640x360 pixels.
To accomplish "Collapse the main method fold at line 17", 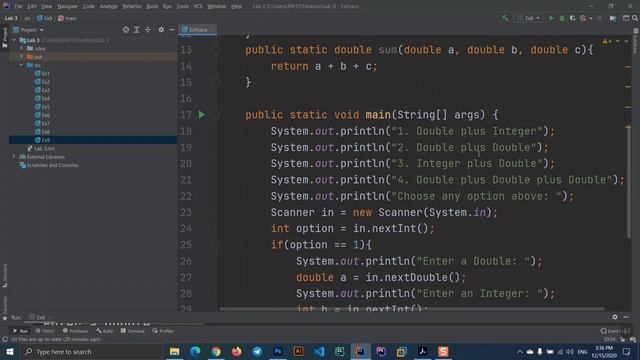I will coord(216,115).
